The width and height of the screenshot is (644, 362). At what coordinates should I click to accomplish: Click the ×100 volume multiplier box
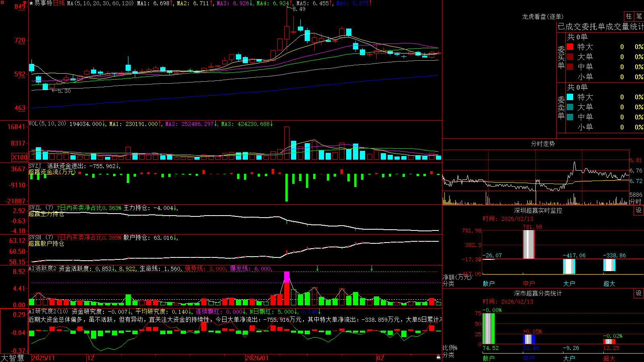[19, 157]
